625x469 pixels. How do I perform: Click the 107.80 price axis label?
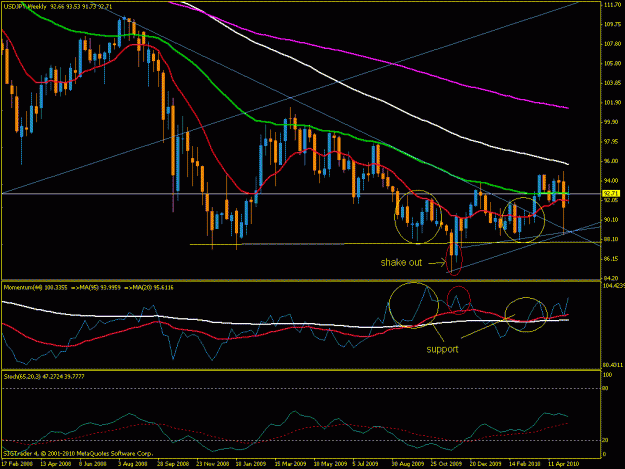tap(612, 44)
